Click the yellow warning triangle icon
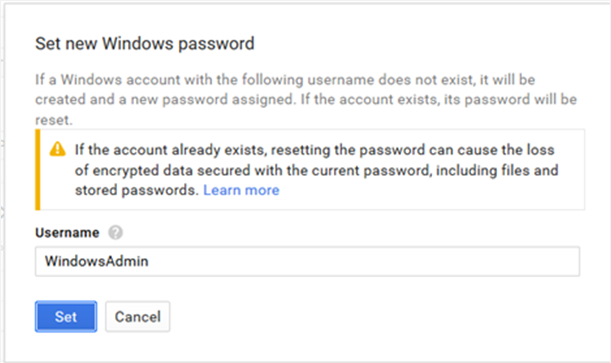The image size is (611, 363). 58,149
